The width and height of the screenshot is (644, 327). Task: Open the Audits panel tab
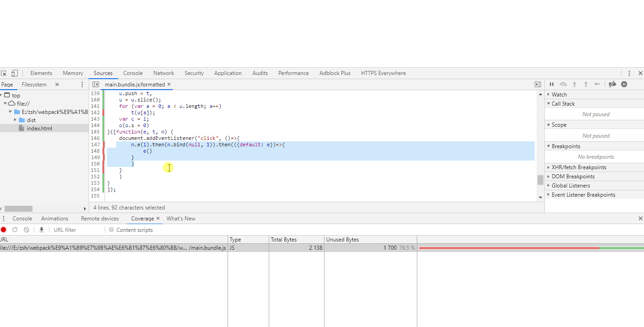(x=260, y=73)
